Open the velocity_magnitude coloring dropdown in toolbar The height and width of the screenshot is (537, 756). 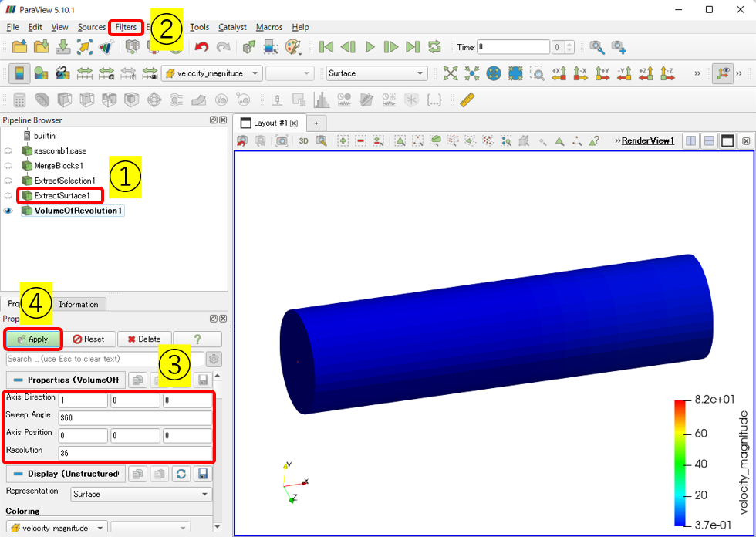tap(212, 73)
